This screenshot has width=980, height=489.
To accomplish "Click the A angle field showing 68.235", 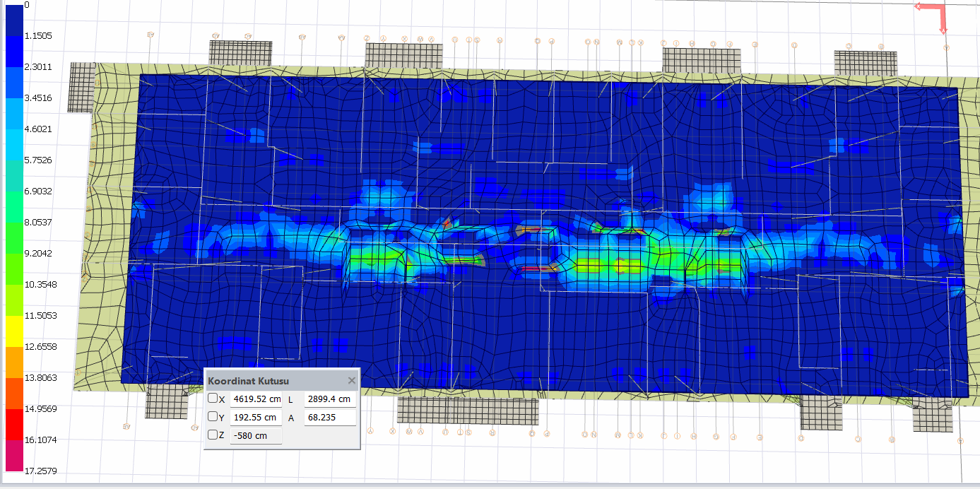I will pyautogui.click(x=329, y=418).
